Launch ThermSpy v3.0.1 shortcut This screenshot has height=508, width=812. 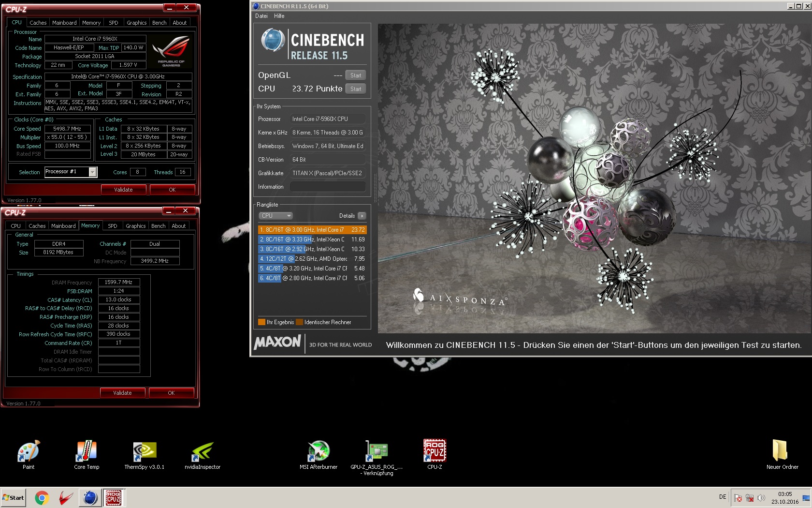pos(145,455)
